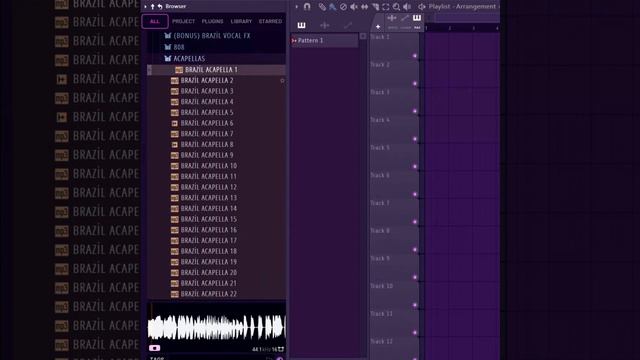The height and width of the screenshot is (360, 640).
Task: Click the file icon of BRAZIL ACAPELLA 18
Action: pyautogui.click(x=175, y=251)
